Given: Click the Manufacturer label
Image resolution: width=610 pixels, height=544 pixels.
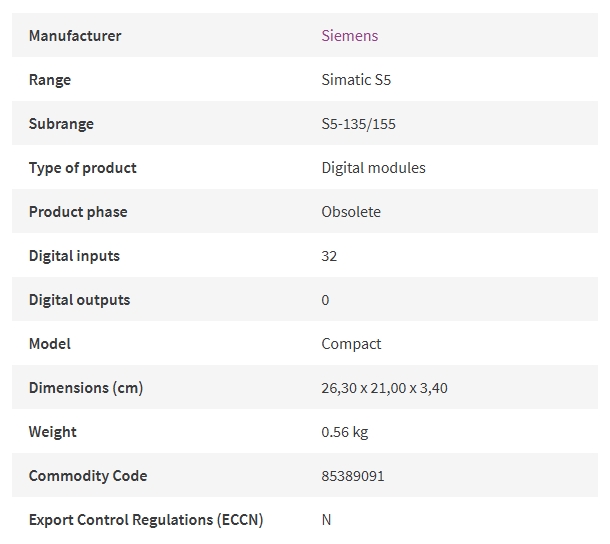Looking at the screenshot, I should 75,35.
